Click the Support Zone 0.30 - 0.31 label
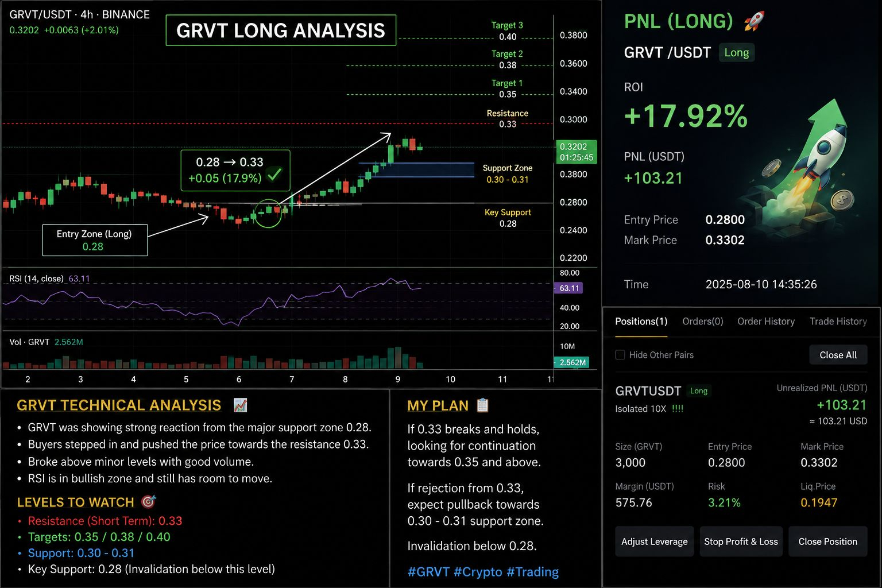882x588 pixels. pyautogui.click(x=508, y=174)
